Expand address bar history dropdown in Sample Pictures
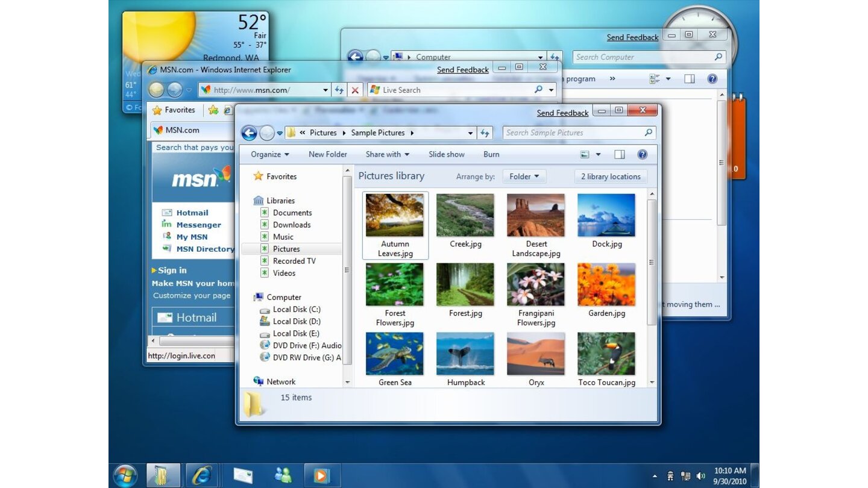Image resolution: width=868 pixels, height=488 pixels. tap(471, 133)
